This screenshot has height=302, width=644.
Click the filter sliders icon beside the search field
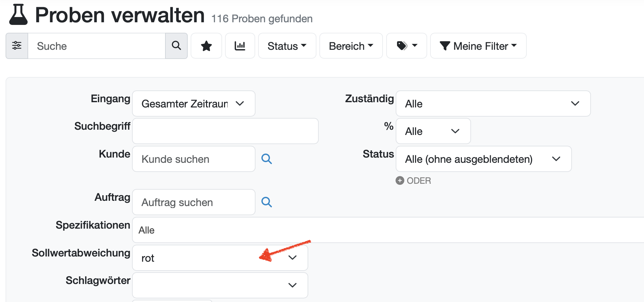(17, 46)
